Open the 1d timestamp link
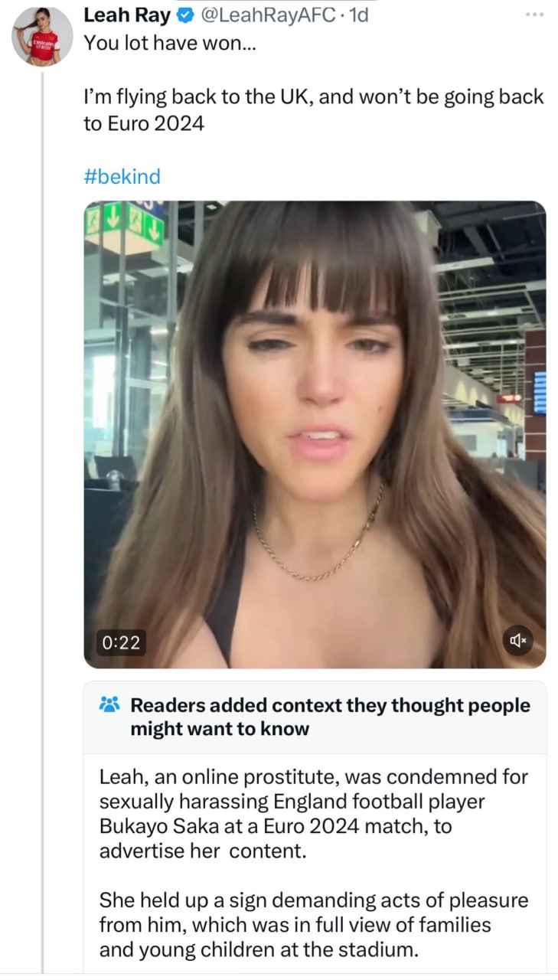 (358, 15)
